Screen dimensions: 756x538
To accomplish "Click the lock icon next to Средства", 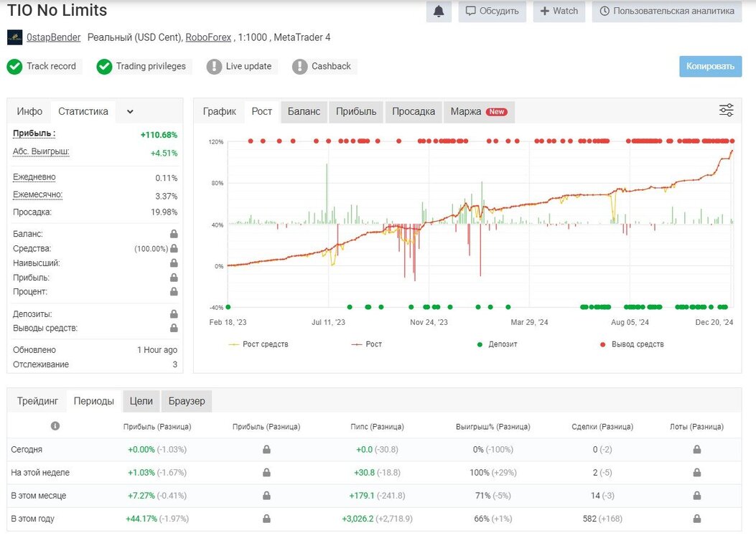I will 174,248.
